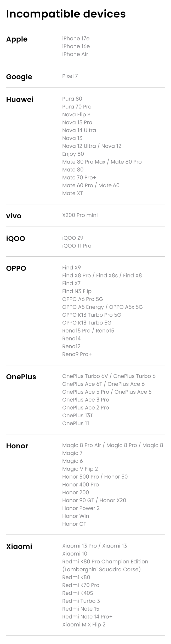The image size is (171, 644).
Task: Click the OPPO brand label
Action: (x=16, y=268)
